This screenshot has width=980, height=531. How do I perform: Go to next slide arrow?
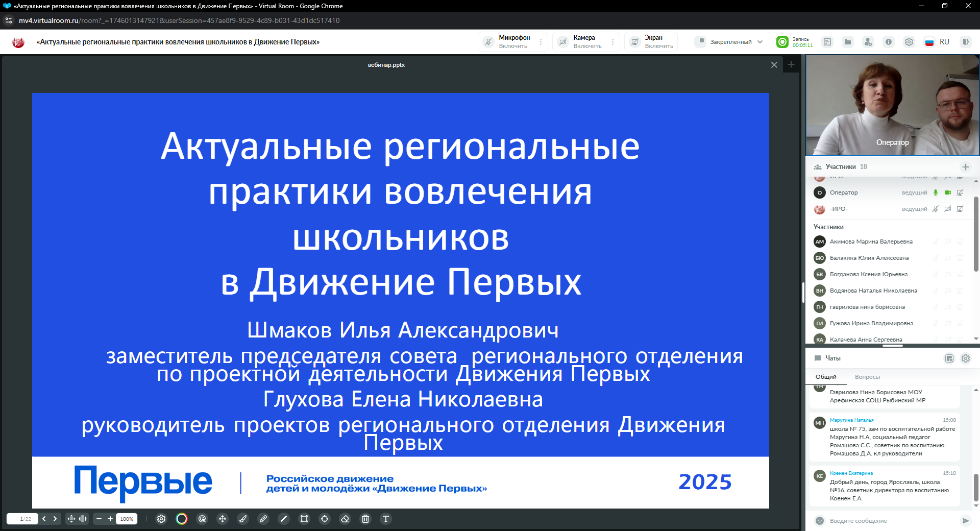click(x=55, y=519)
